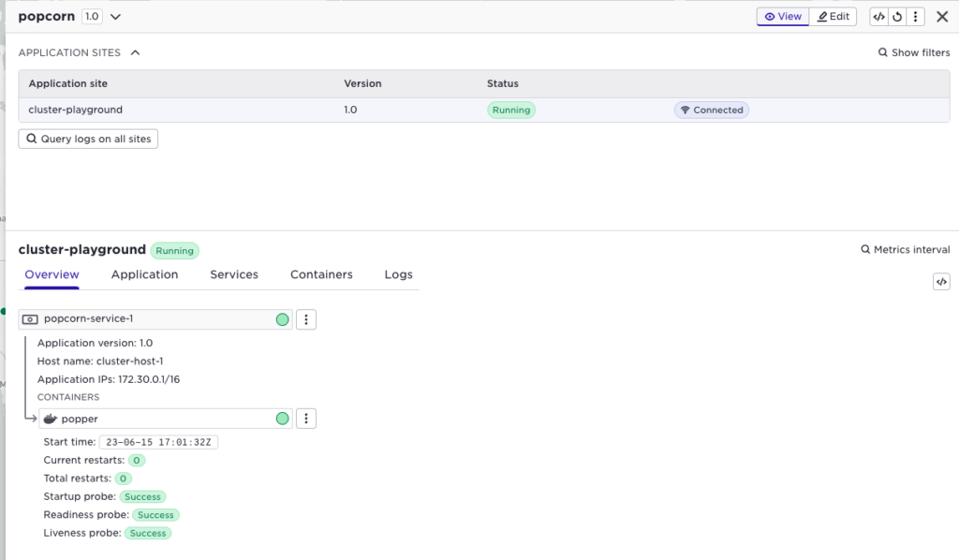Switch to View mode
959x560 pixels.
pyautogui.click(x=783, y=17)
